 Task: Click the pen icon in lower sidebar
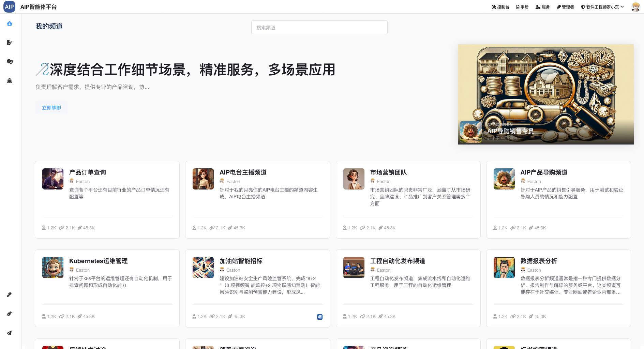coord(10,295)
